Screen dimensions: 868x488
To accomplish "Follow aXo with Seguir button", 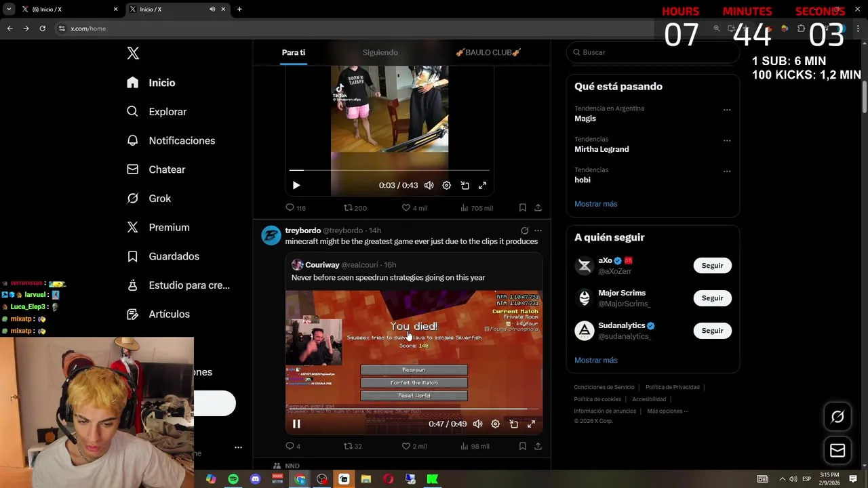I will tap(712, 266).
